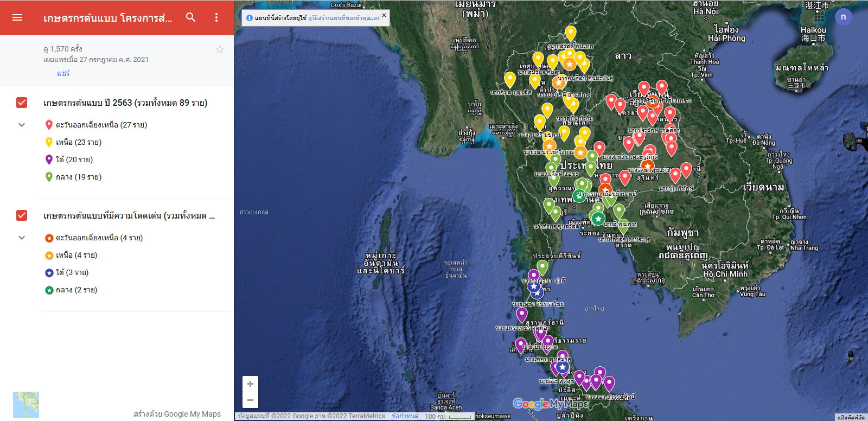Viewport: 868px width, 421px height.
Task: Click purple marker นางกาญจนา มุ่งดี
Action: point(534,277)
